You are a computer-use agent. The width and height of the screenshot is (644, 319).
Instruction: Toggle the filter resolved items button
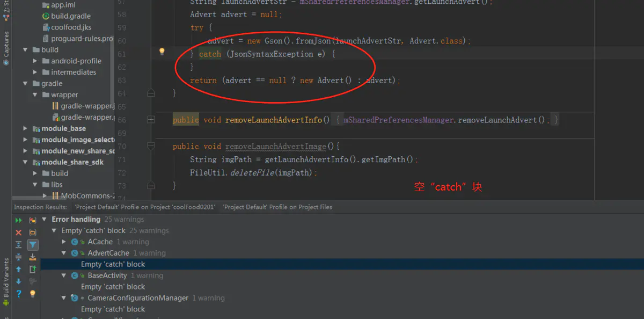[x=33, y=245]
